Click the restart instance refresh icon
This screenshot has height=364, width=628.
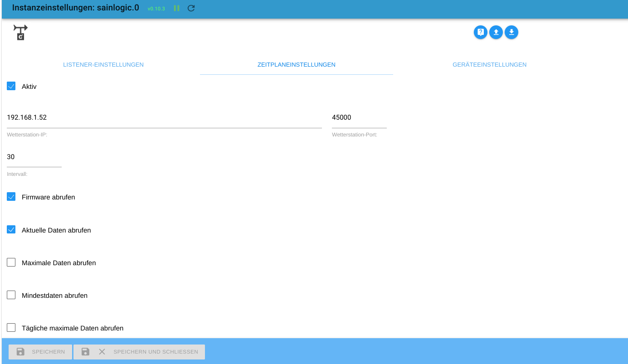click(x=191, y=8)
